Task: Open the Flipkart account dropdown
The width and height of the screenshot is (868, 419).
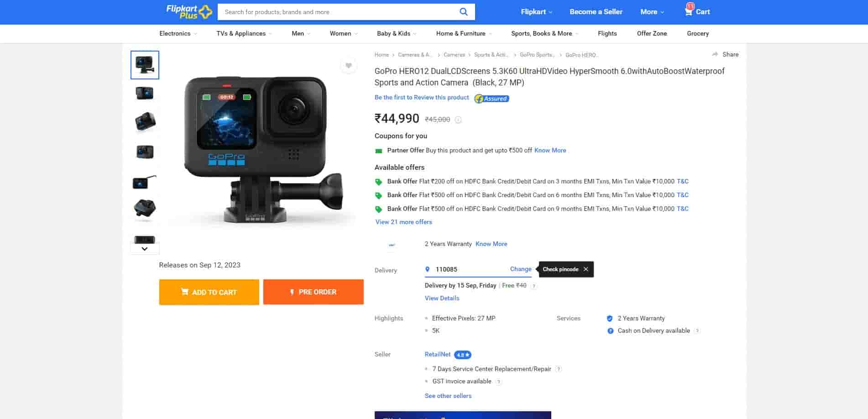Action: pos(536,12)
